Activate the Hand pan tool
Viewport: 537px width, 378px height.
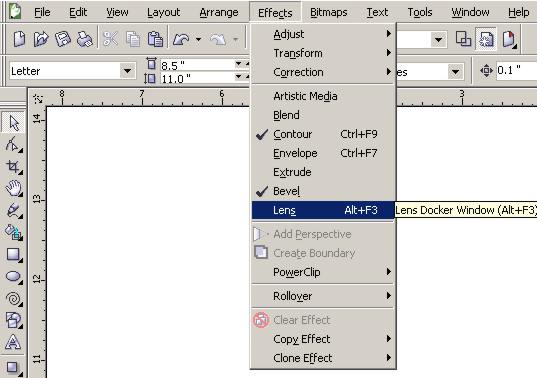click(x=13, y=188)
